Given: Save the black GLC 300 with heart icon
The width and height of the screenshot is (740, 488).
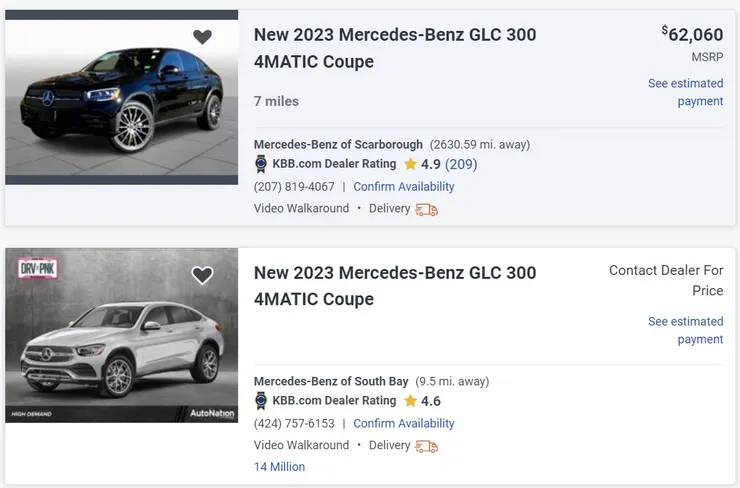Looking at the screenshot, I should click(x=202, y=37).
